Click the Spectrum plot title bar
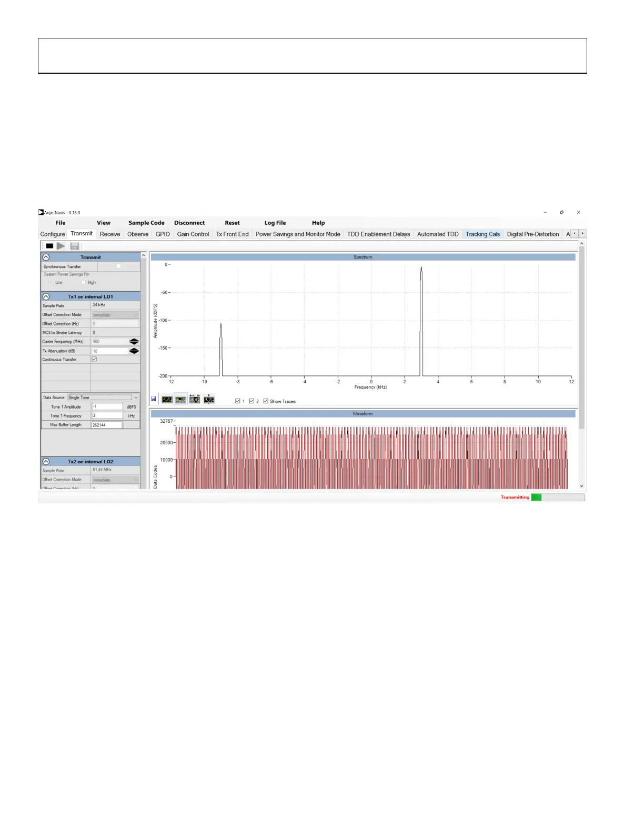Image resolution: width=644 pixels, height=834 pixels. [x=363, y=257]
